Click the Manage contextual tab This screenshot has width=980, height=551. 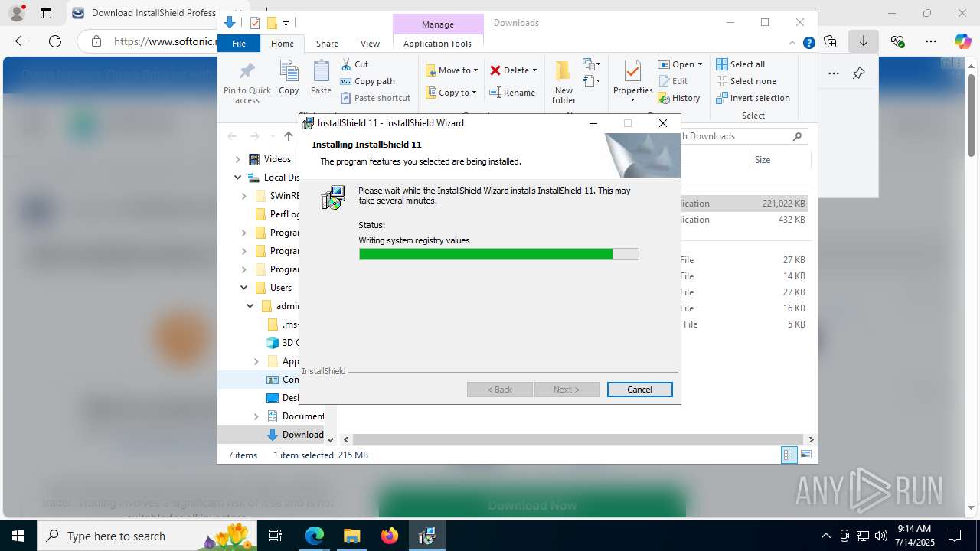point(438,24)
